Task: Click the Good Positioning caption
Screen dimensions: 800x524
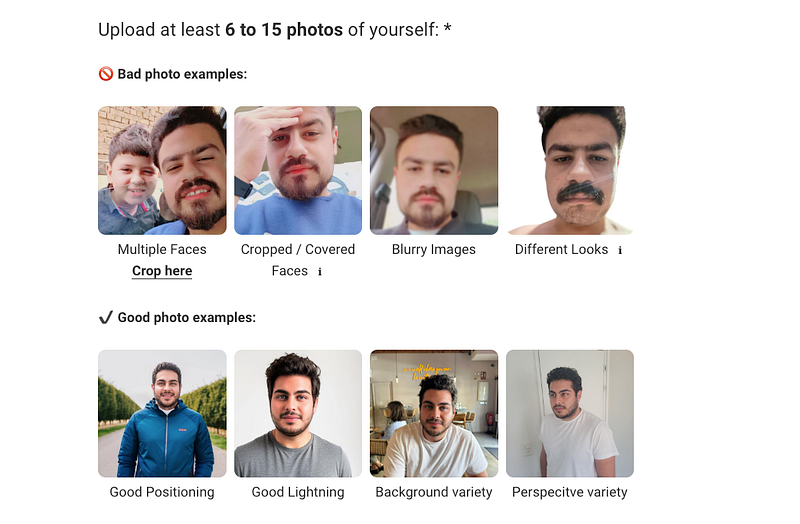Action: pos(162,492)
